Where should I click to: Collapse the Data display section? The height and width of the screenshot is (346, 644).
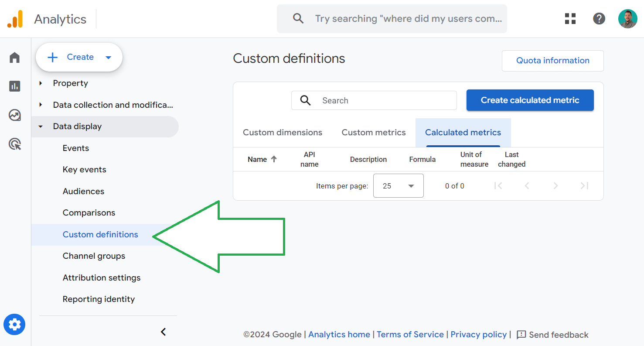41,127
